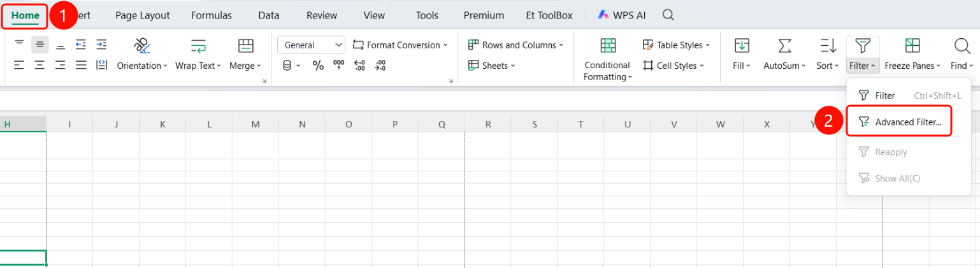Align text left in the cell
The height and width of the screenshot is (268, 980).
tap(19, 65)
